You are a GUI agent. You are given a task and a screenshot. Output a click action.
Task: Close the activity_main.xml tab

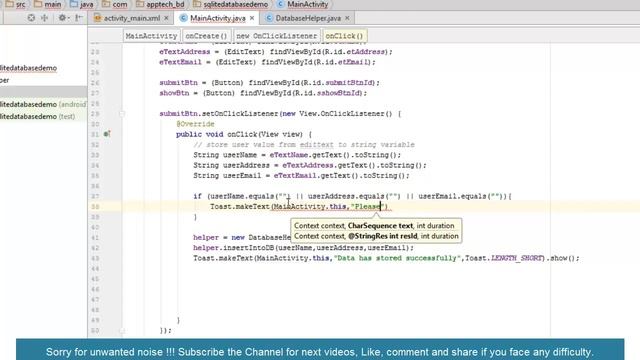click(166, 18)
